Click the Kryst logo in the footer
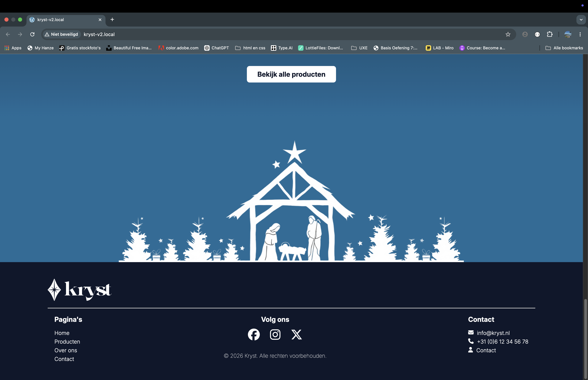Image resolution: width=588 pixels, height=380 pixels. (x=79, y=290)
